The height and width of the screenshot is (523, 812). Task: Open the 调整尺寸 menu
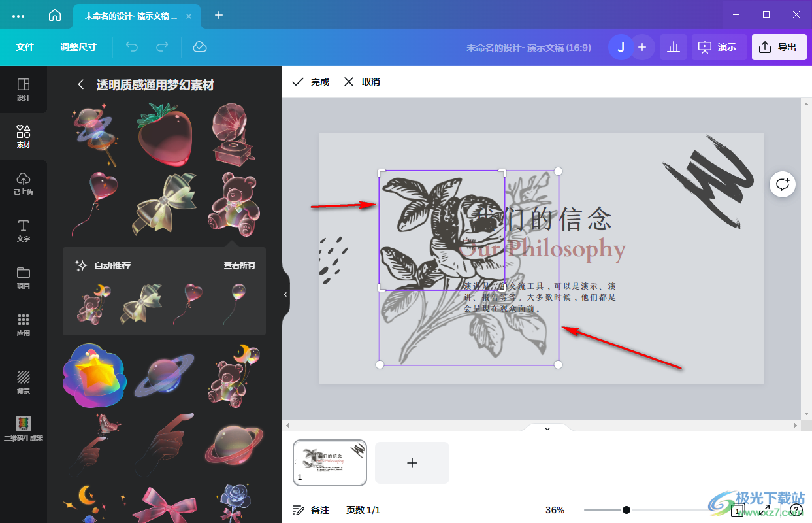click(x=78, y=47)
